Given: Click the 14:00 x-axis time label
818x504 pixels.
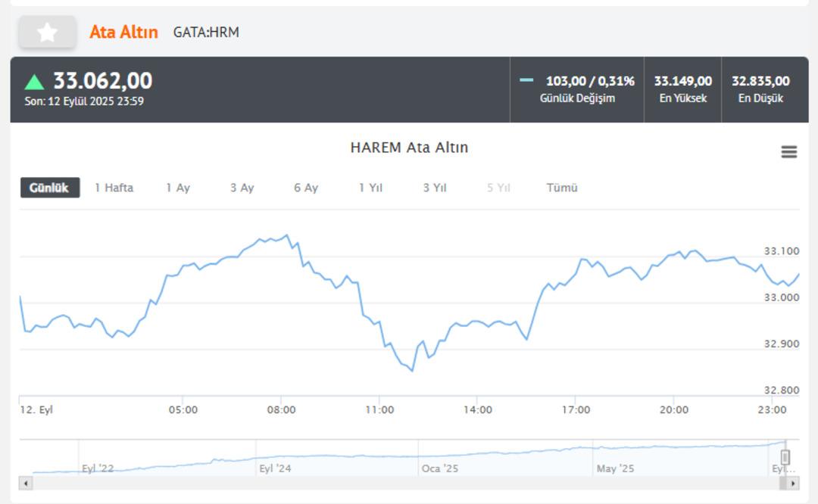Looking at the screenshot, I should [477, 409].
